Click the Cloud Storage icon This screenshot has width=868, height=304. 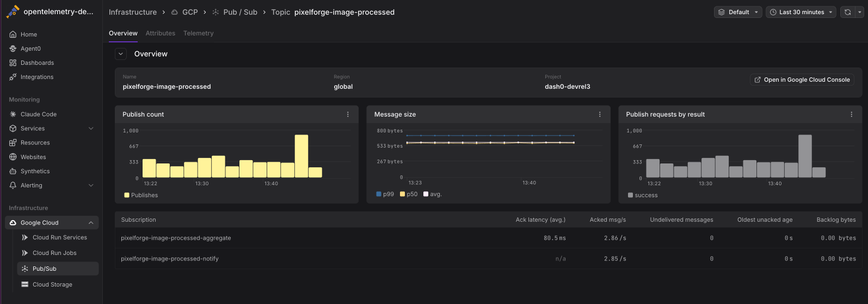pyautogui.click(x=25, y=284)
